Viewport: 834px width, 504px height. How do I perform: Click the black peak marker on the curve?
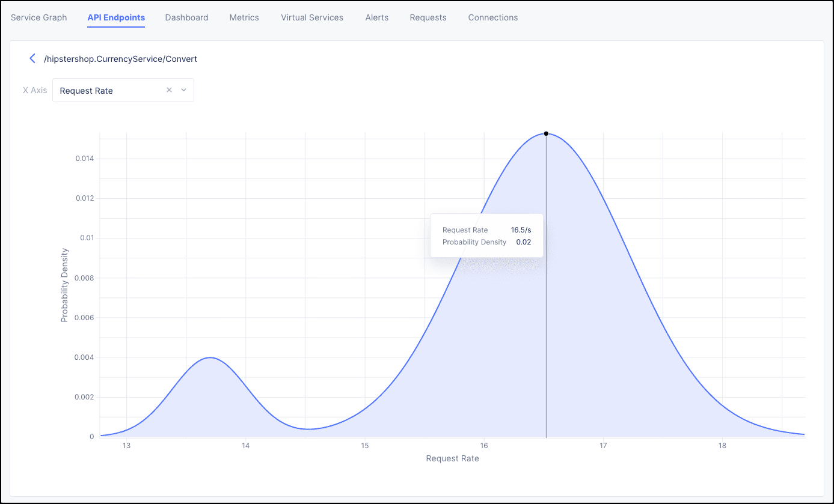coord(546,133)
